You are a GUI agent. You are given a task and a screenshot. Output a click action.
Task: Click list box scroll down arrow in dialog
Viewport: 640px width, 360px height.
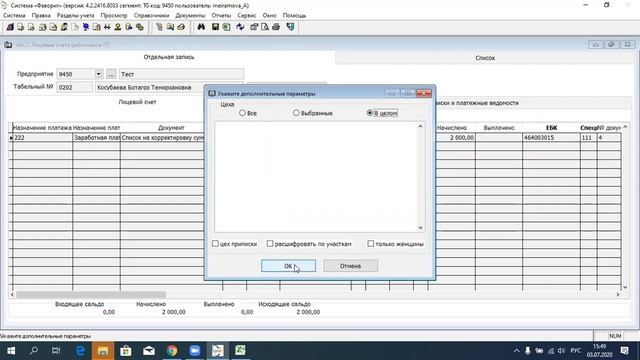click(420, 228)
